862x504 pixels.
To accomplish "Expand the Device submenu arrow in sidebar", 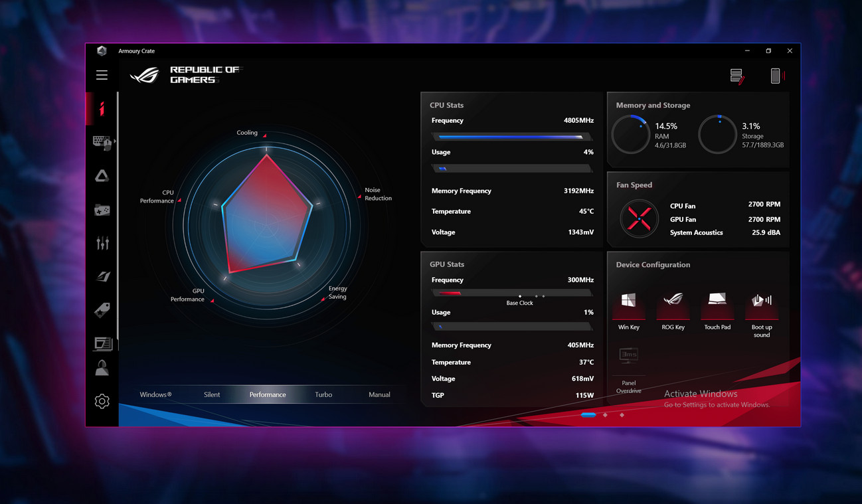I will (x=115, y=141).
